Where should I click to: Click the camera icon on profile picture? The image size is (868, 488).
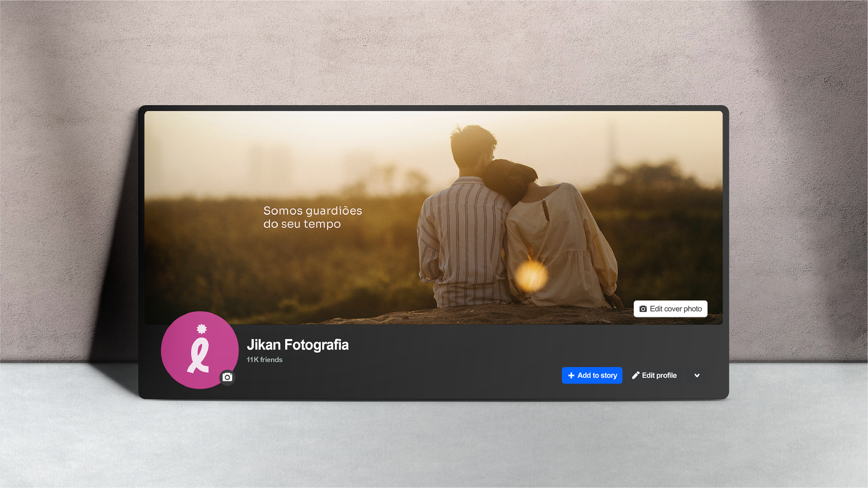click(227, 377)
